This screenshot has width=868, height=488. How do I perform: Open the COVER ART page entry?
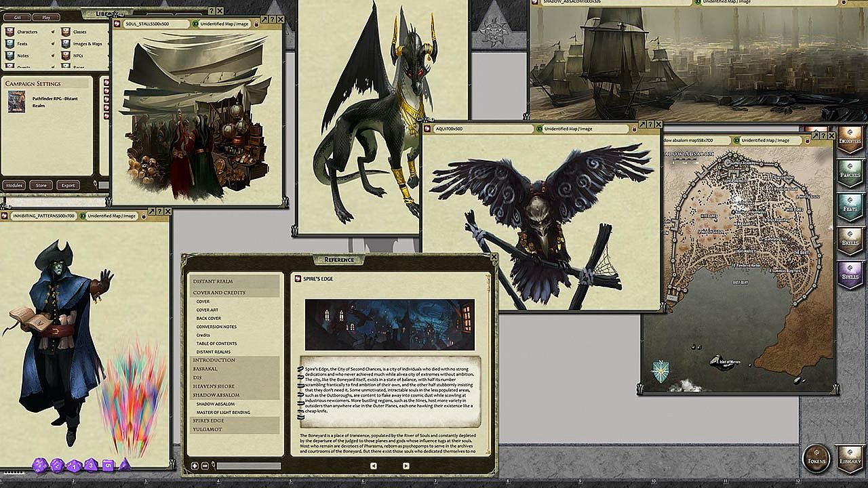point(207,310)
